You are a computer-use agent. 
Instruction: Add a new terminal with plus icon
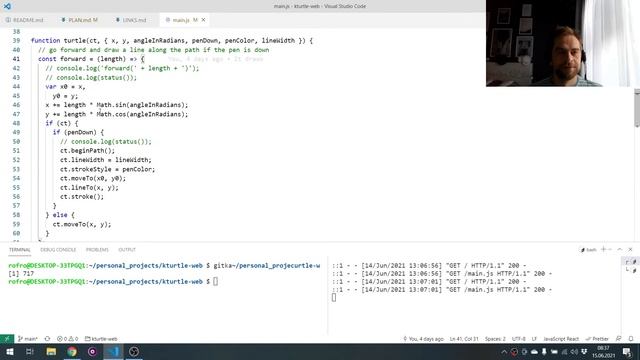(x=603, y=249)
